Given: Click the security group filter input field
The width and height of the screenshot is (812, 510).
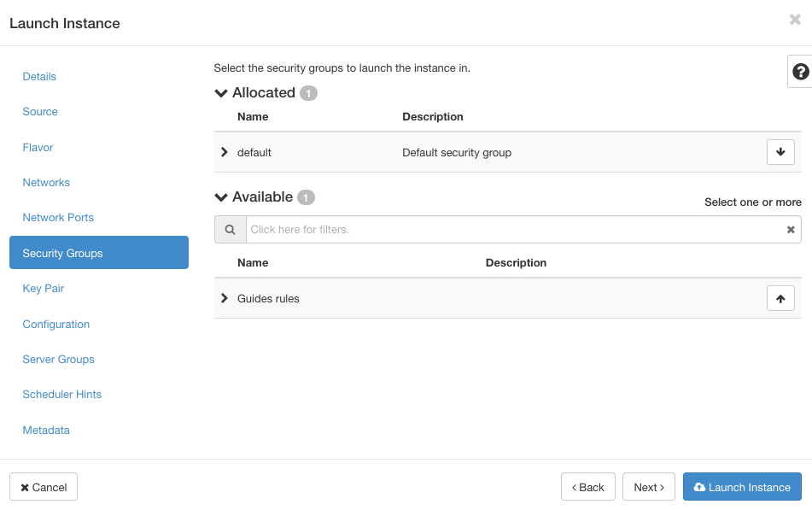Looking at the screenshot, I should pyautogui.click(x=470, y=229).
